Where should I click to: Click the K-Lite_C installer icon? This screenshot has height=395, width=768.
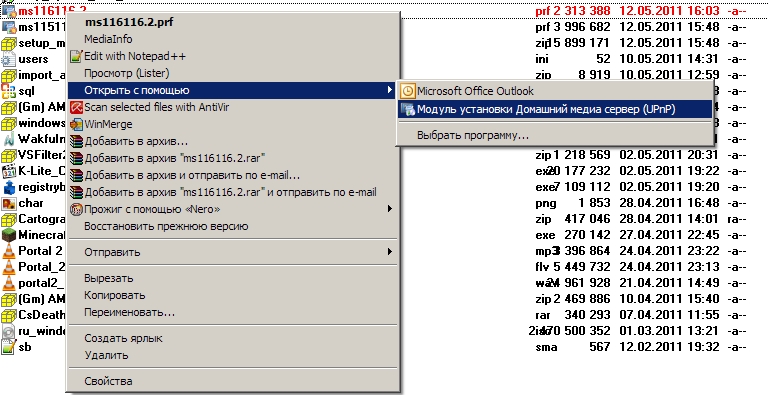tap(8, 171)
